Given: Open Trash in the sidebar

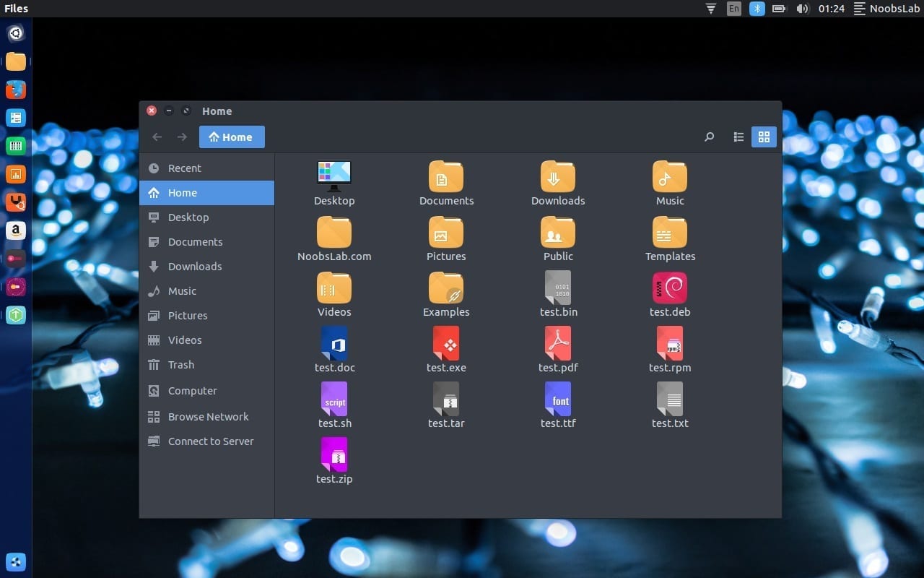Looking at the screenshot, I should (x=206, y=365).
